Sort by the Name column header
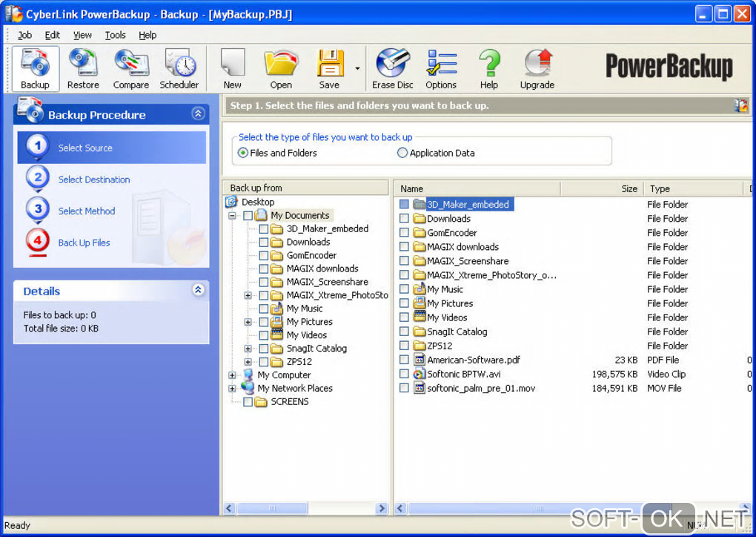Image resolution: width=756 pixels, height=537 pixels. pos(477,188)
